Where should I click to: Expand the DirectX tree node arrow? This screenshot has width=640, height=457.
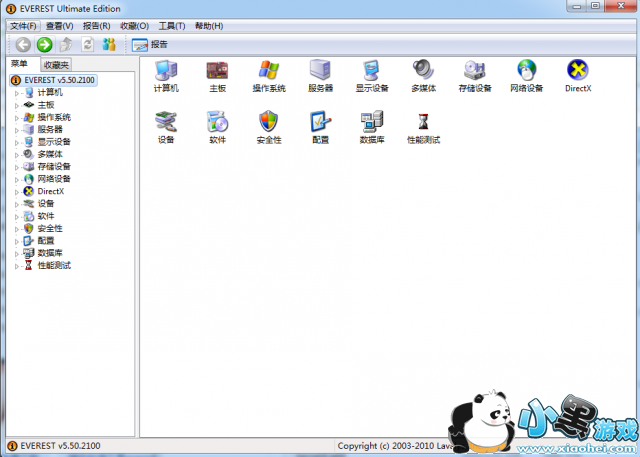(x=17, y=192)
